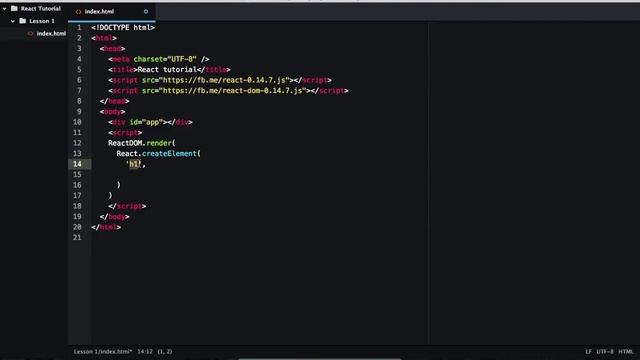640x360 pixels.
Task: Click charset="UTF-8" attribute on line 4
Action: pyautogui.click(x=165, y=59)
